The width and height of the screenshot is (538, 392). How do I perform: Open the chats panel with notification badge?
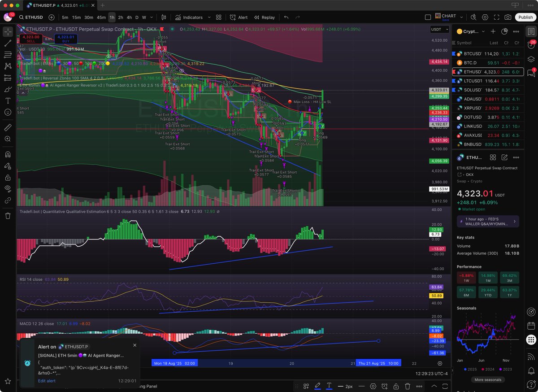pyautogui.click(x=531, y=72)
